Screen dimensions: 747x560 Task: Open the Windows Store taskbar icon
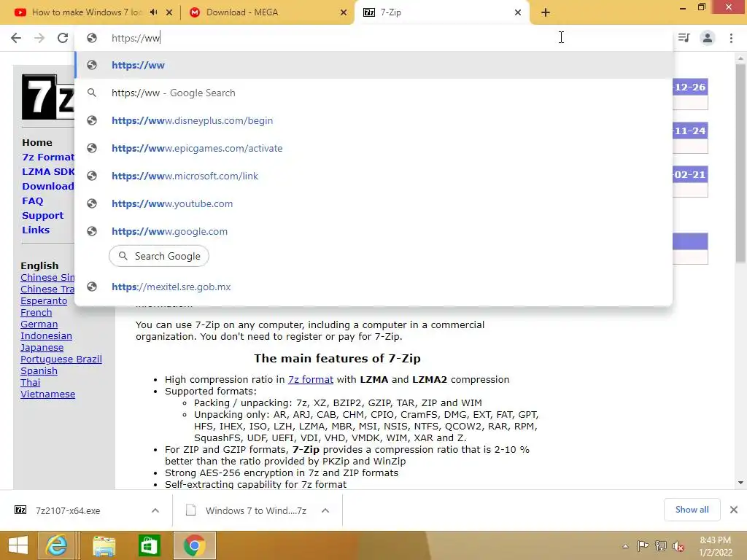click(149, 545)
